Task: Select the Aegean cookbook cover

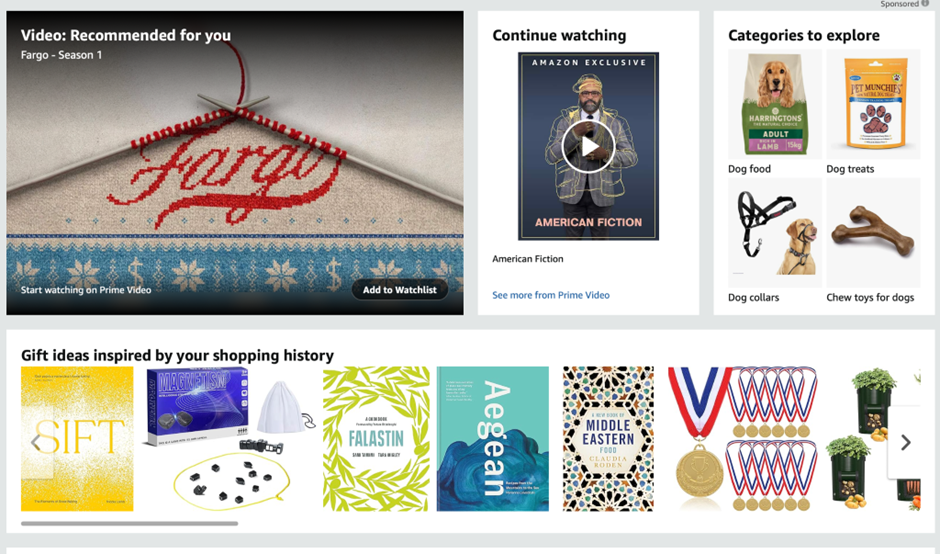Action: (x=492, y=439)
